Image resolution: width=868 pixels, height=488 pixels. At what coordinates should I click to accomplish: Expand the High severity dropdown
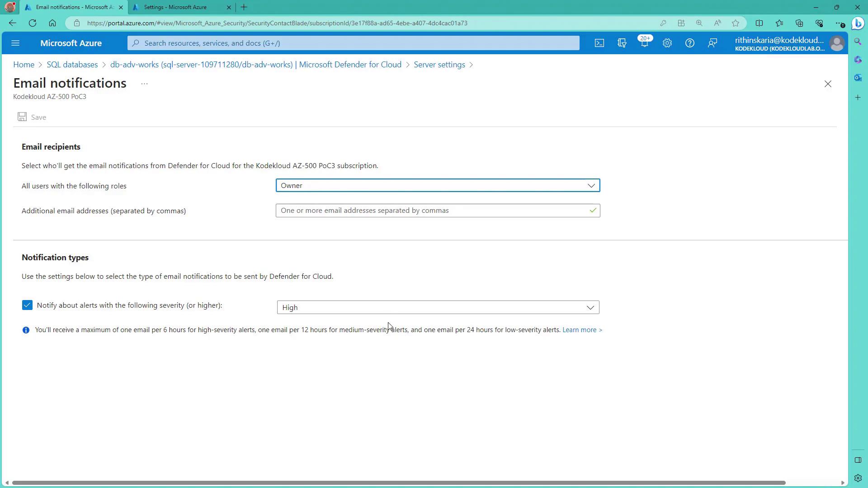click(438, 308)
